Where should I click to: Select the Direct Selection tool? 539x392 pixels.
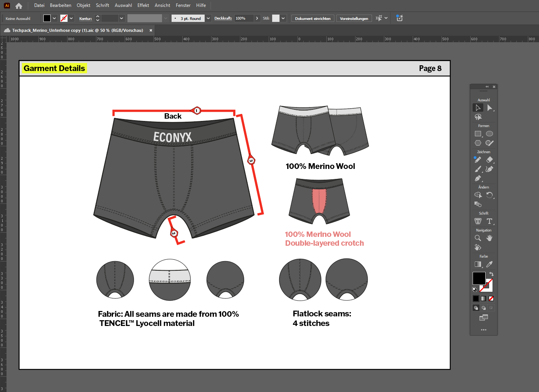coord(489,108)
